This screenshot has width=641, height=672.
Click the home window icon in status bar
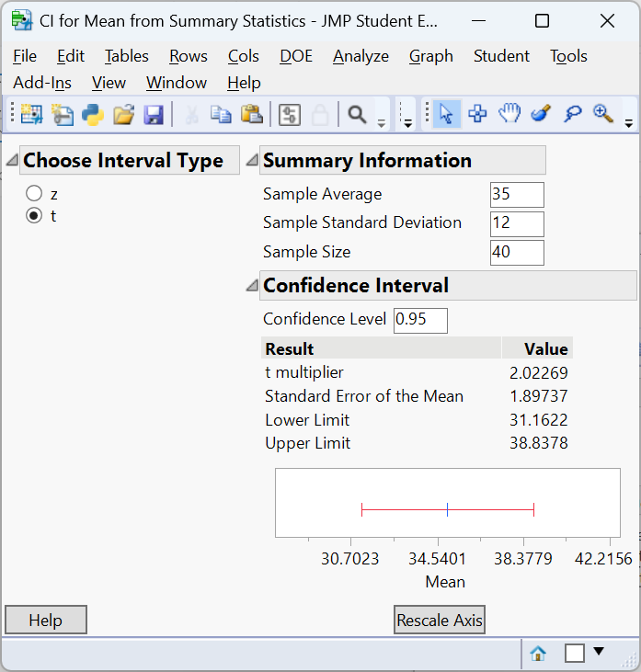tap(538, 654)
